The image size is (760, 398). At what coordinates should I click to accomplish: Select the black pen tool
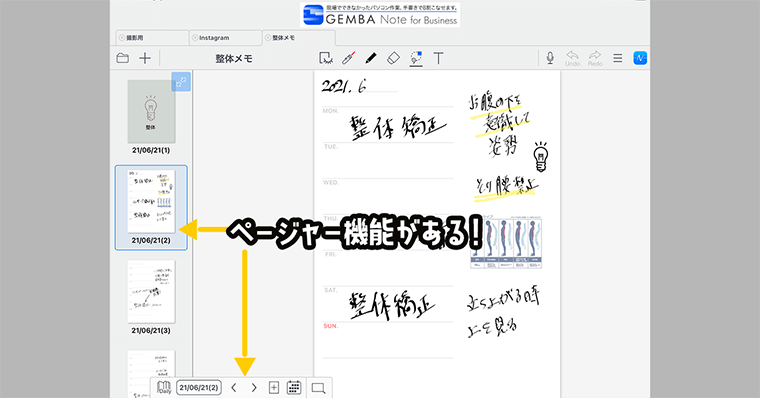click(371, 58)
